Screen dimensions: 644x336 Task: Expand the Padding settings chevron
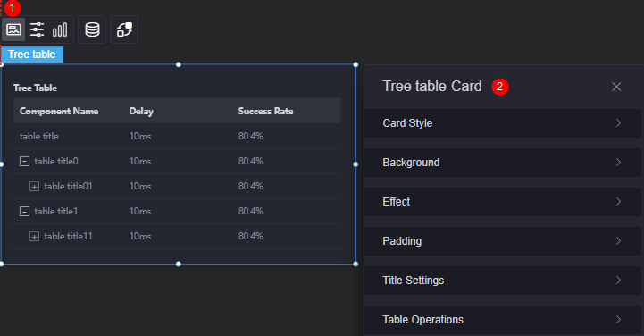coord(618,241)
